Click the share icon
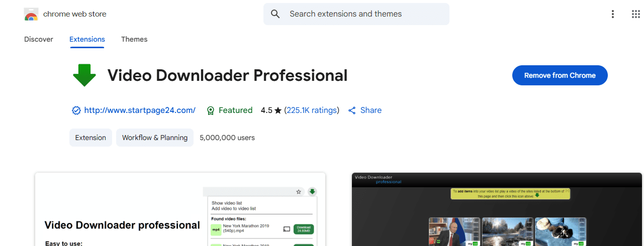Viewport: 644px width, 246px height. (x=352, y=110)
